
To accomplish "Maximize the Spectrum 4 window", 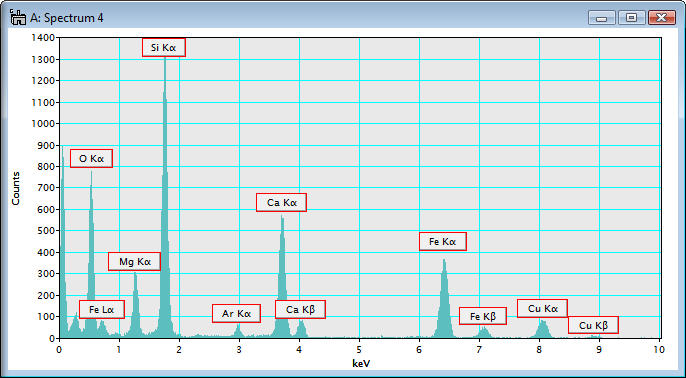I will click(x=631, y=18).
